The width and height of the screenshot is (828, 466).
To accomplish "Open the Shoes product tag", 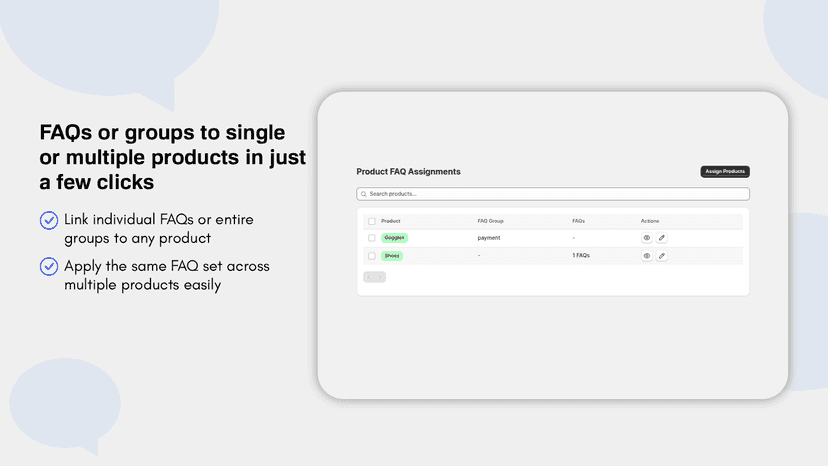I will point(392,256).
